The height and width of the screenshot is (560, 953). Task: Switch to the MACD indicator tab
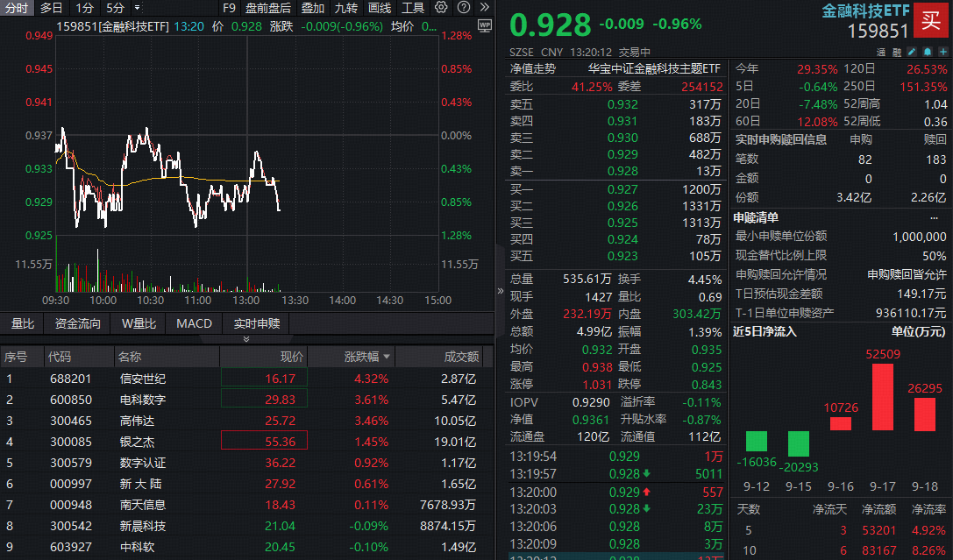pos(194,323)
